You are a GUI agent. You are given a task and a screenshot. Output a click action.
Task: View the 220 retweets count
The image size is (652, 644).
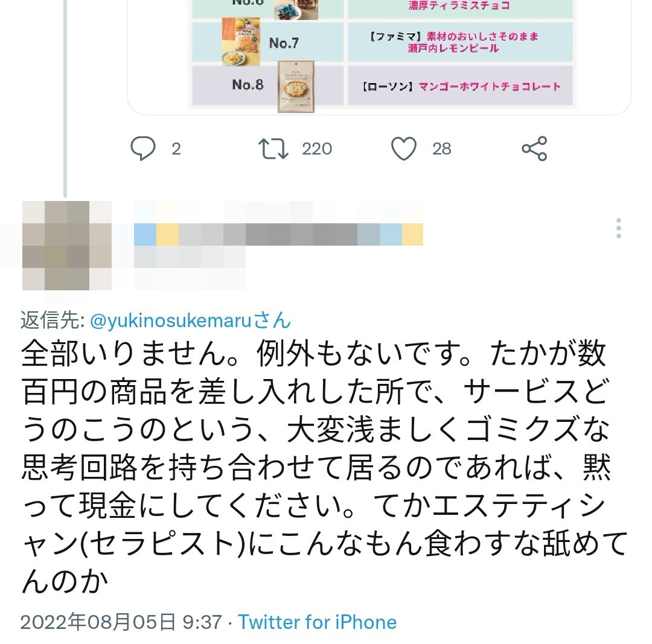[x=317, y=149]
